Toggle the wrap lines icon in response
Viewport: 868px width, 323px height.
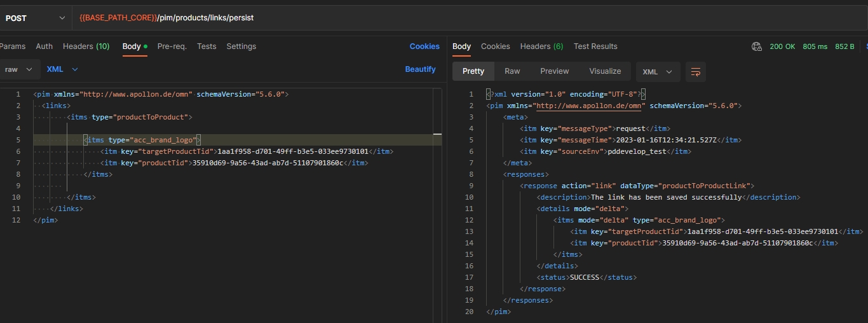coord(696,71)
